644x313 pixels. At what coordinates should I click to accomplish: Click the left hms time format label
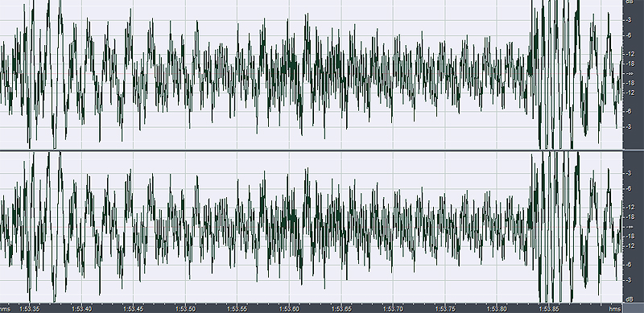point(5,309)
